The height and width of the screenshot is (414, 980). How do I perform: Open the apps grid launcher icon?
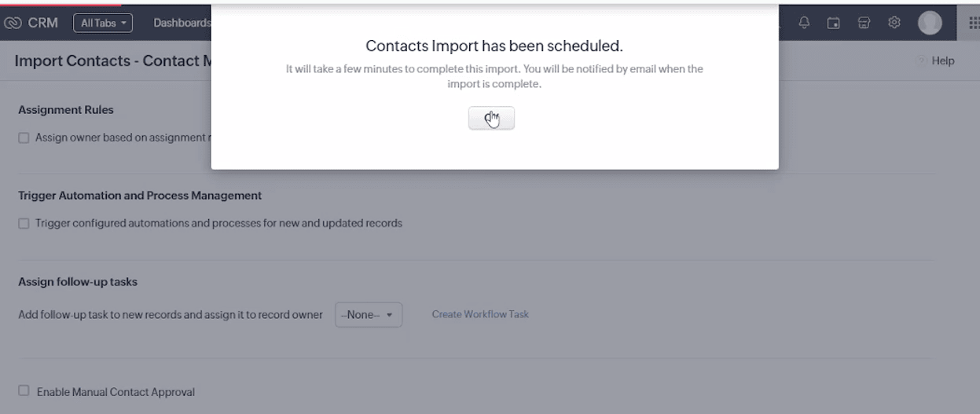(x=973, y=23)
